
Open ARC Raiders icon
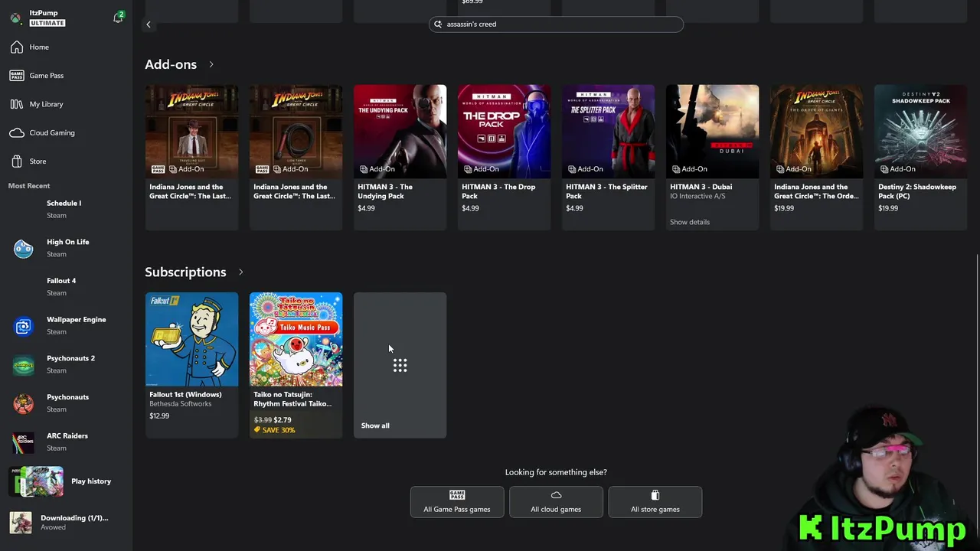tap(23, 442)
